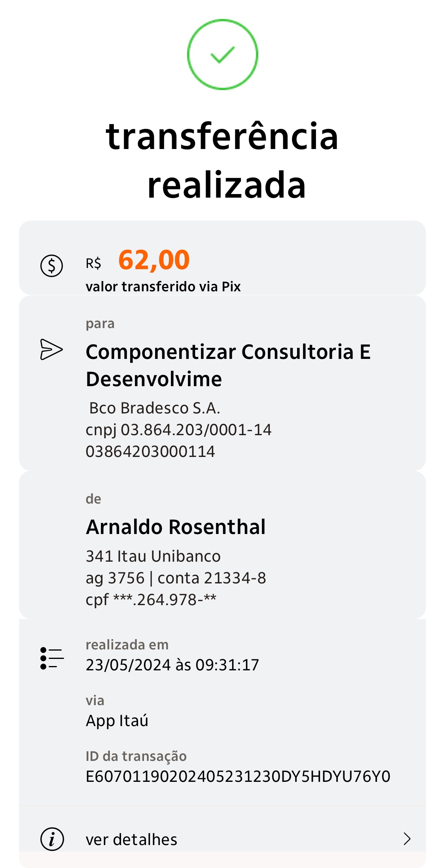445x868 pixels.
Task: Open the "ver detalhes" link
Action: (131, 840)
